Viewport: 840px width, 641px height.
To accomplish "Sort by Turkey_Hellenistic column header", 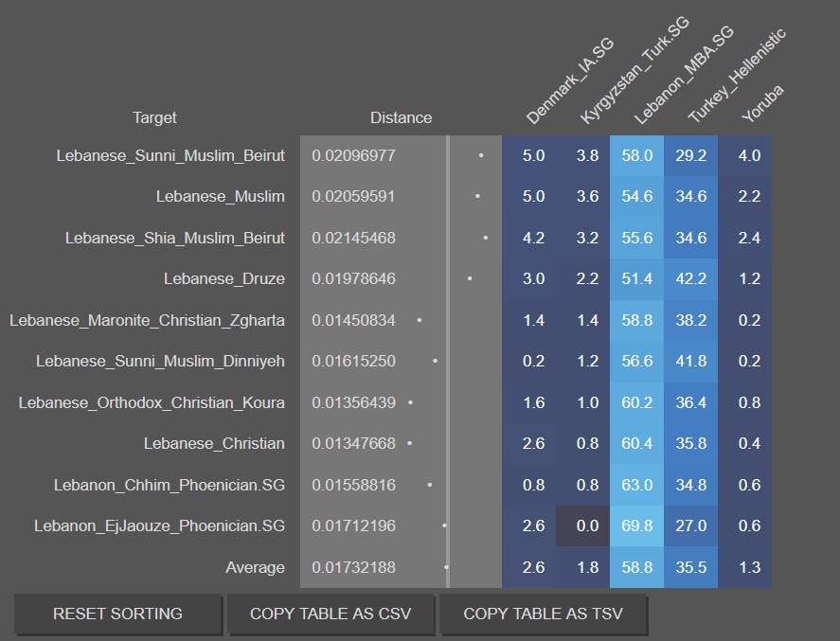I will (x=737, y=76).
